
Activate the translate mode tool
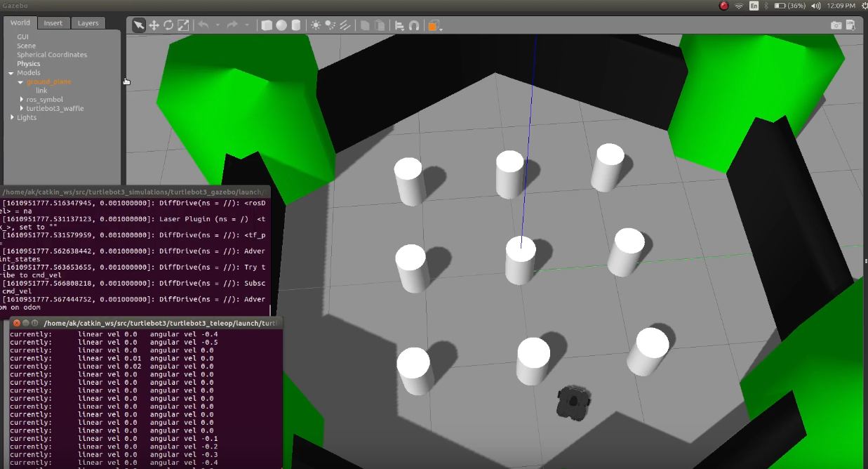pos(154,25)
